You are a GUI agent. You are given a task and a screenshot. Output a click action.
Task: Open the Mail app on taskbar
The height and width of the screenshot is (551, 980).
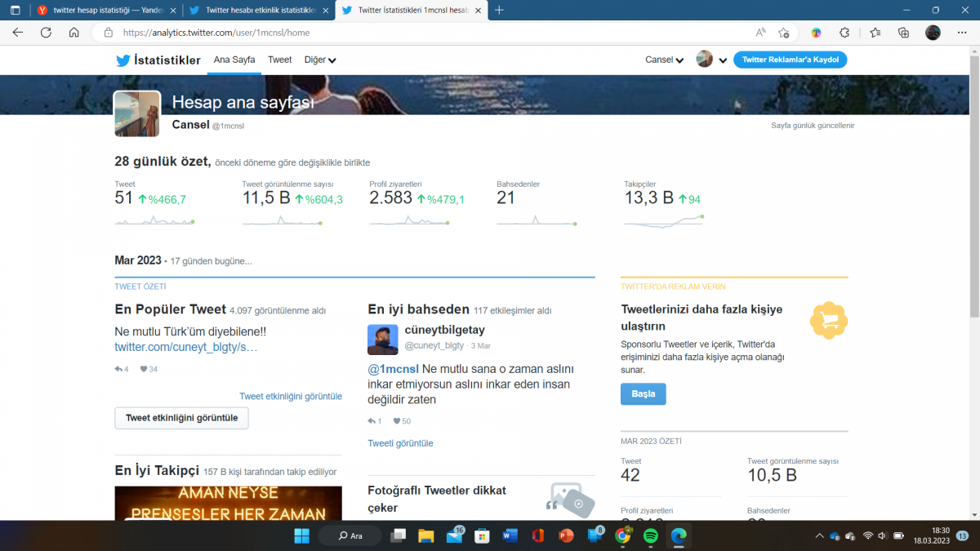pyautogui.click(x=454, y=535)
